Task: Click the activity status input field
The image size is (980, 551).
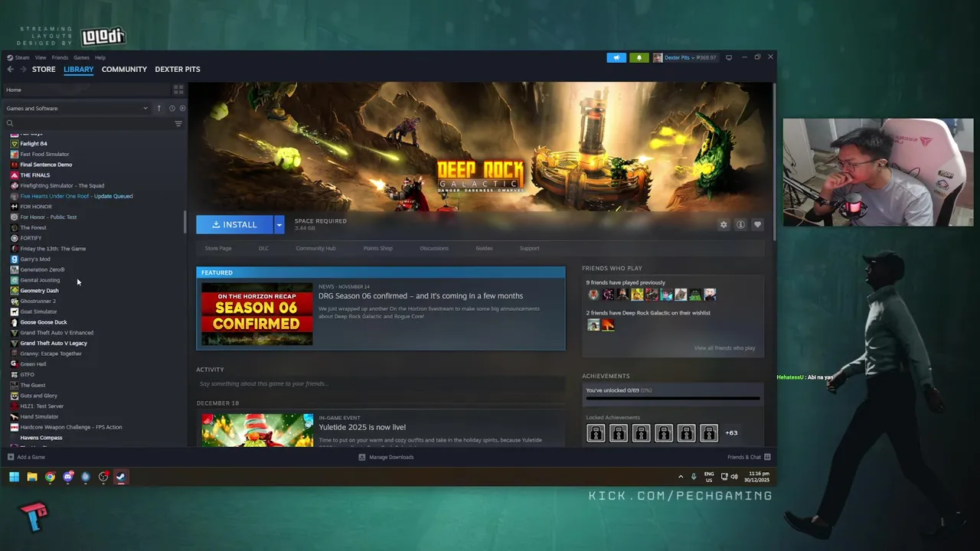Action: tap(381, 383)
